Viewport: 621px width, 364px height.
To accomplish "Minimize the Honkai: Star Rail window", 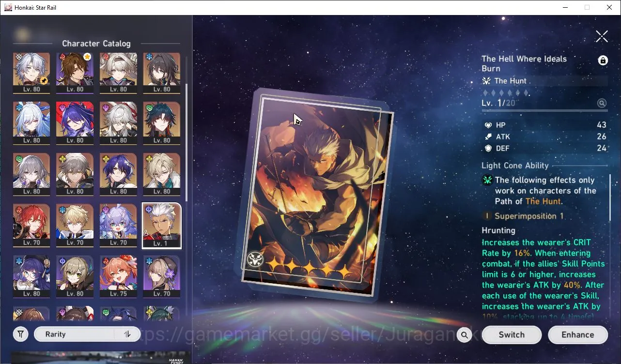I will pos(565,7).
